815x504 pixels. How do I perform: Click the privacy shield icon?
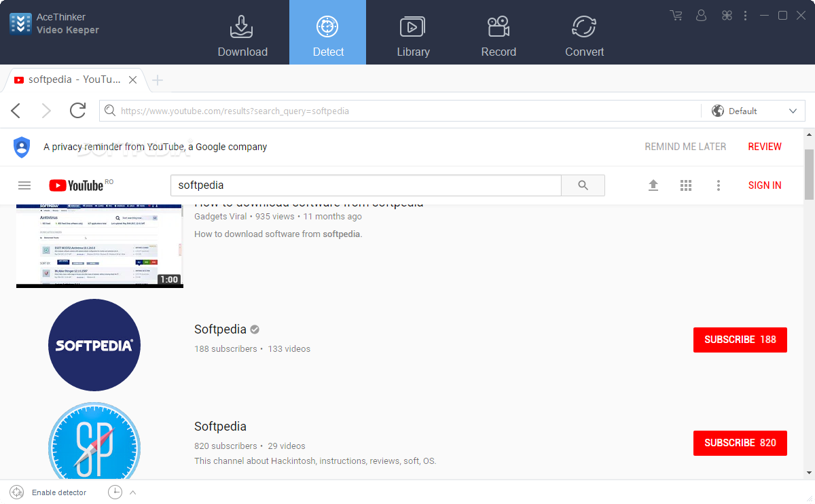click(x=22, y=147)
